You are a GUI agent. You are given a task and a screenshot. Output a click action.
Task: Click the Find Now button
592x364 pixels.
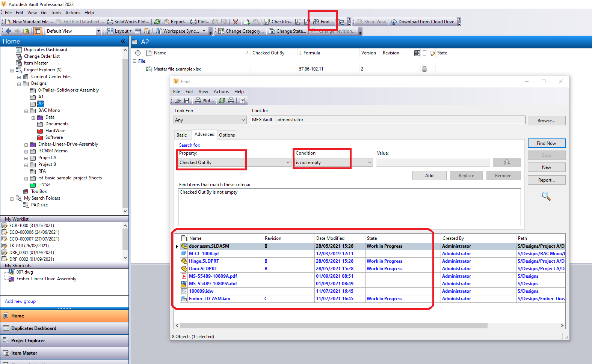546,143
